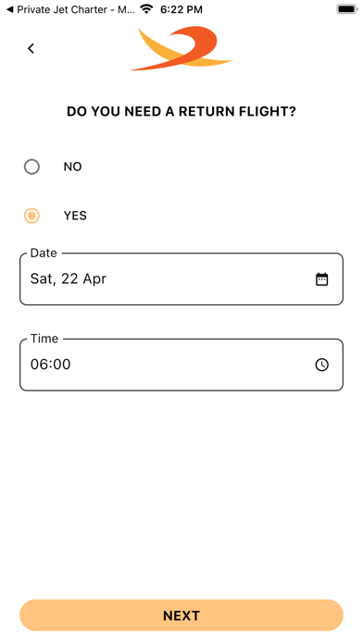Click the Date field label
The height and width of the screenshot is (644, 363).
click(44, 253)
